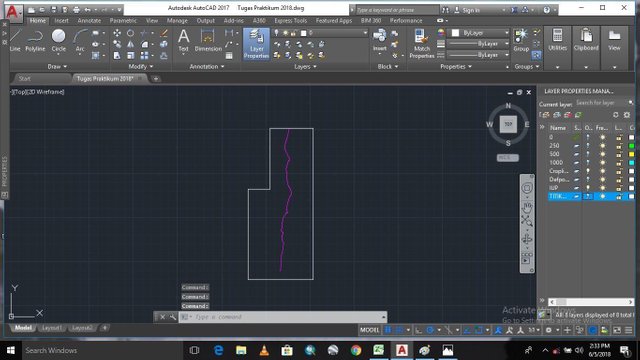Select the Text annotation tool
The width and height of the screenshot is (640, 360).
[184, 41]
